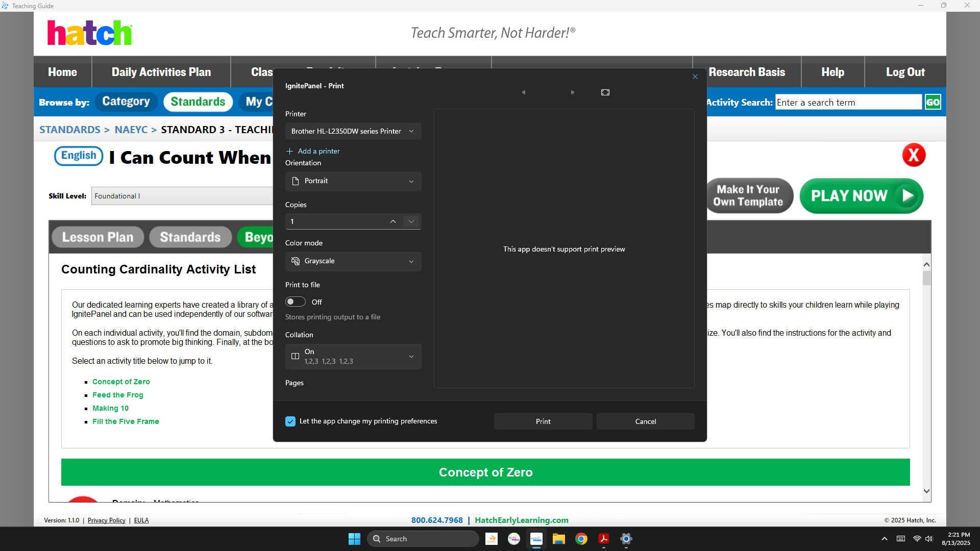This screenshot has width=980, height=551.
Task: Toggle Collation off
Action: tap(353, 356)
